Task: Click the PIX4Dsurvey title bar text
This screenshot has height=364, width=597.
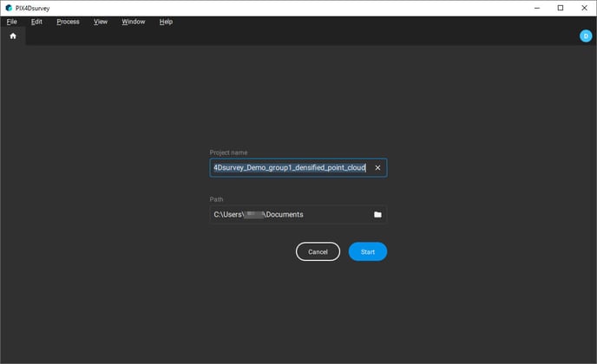Action: point(34,8)
